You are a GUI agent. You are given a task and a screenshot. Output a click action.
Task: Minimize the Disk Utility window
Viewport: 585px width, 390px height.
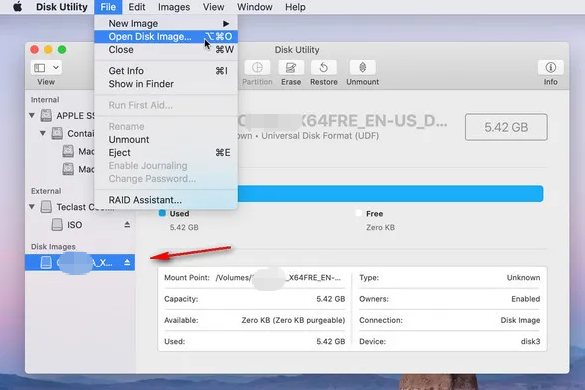pyautogui.click(x=48, y=50)
